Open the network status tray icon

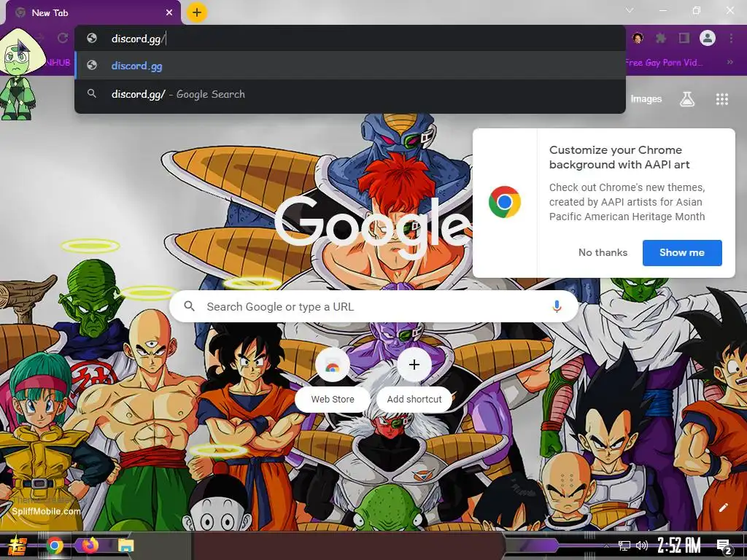coord(624,545)
